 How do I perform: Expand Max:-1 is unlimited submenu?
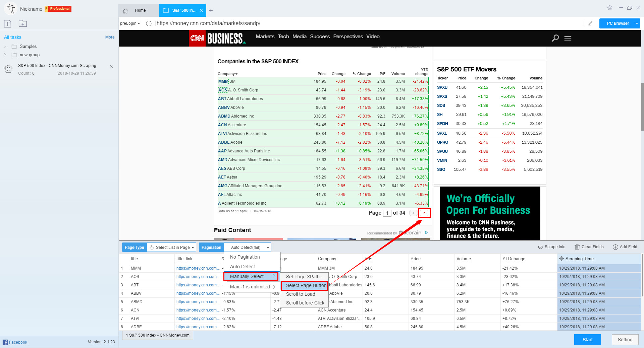(x=252, y=287)
